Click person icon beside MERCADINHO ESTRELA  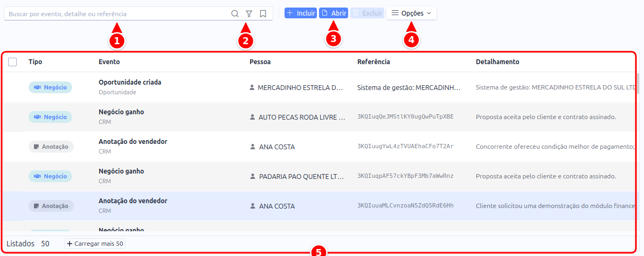[252, 87]
